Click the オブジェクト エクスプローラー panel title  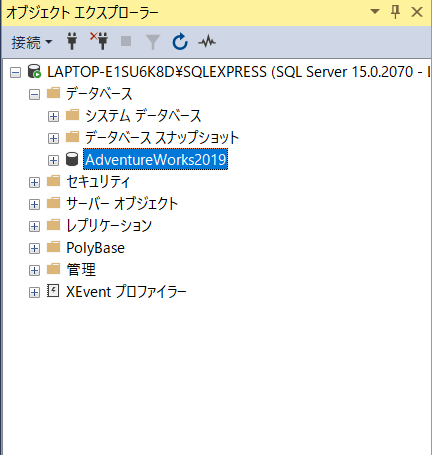[82, 13]
